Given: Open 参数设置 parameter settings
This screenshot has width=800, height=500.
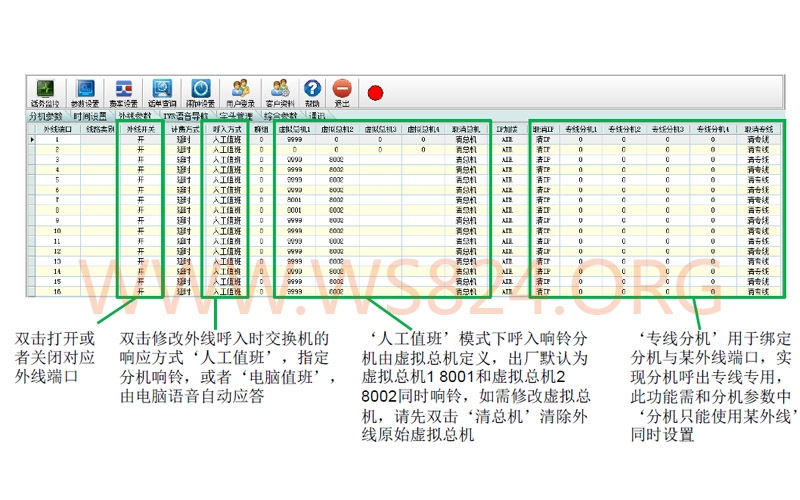Looking at the screenshot, I should (85, 93).
